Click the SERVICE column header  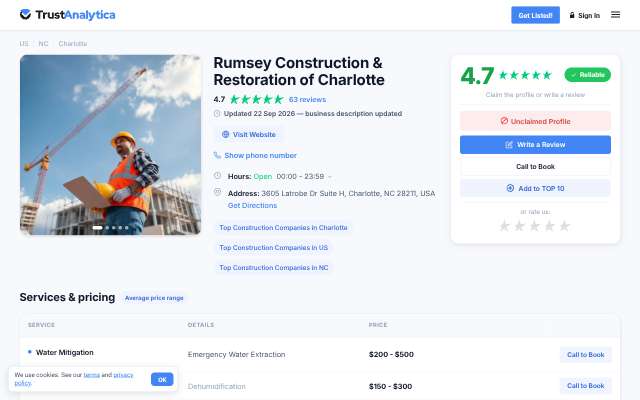(41, 325)
